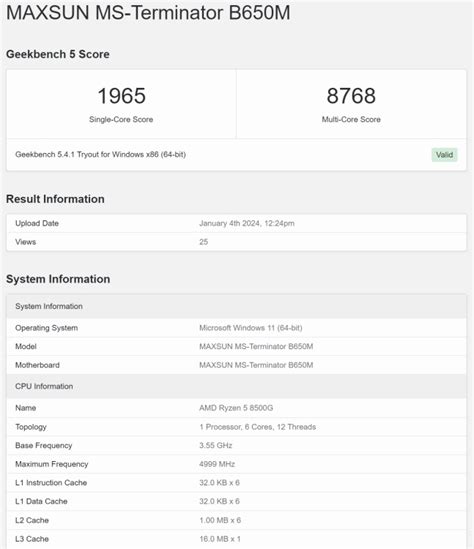The width and height of the screenshot is (474, 549).
Task: Select the 1.00 MB x 6 value
Action: pos(220,520)
